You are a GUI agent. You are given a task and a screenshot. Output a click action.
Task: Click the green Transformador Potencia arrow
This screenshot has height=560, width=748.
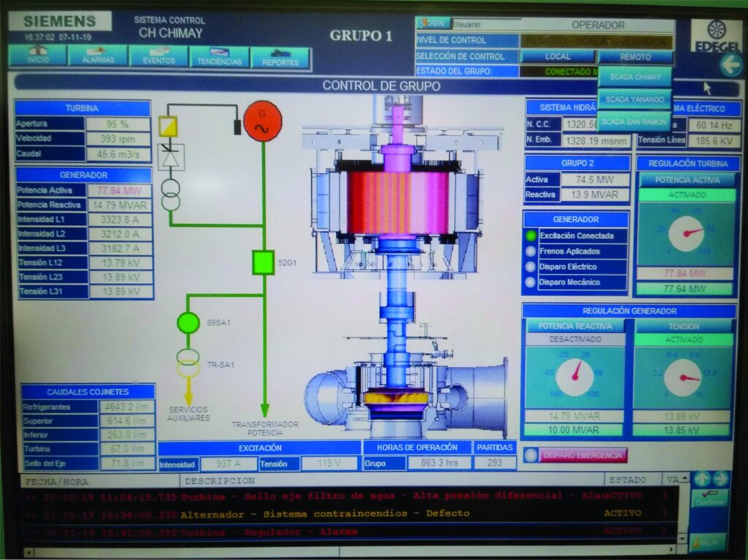click(264, 410)
